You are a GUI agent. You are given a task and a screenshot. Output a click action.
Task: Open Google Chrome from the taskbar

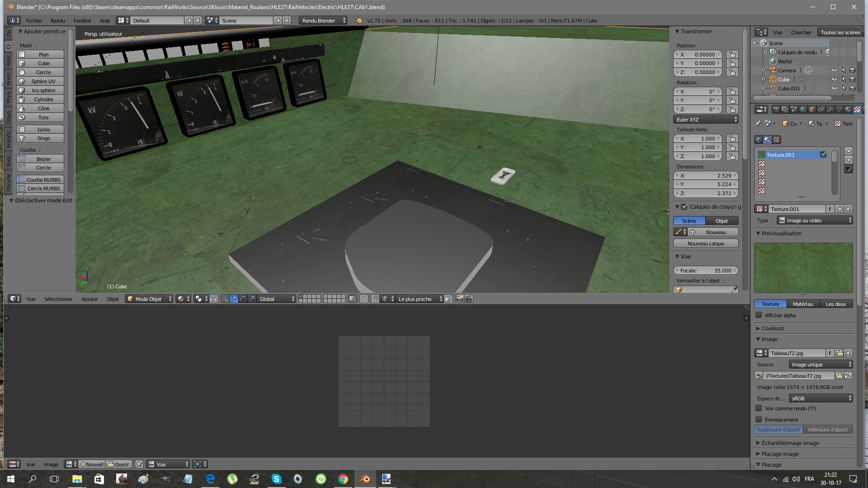point(343,479)
